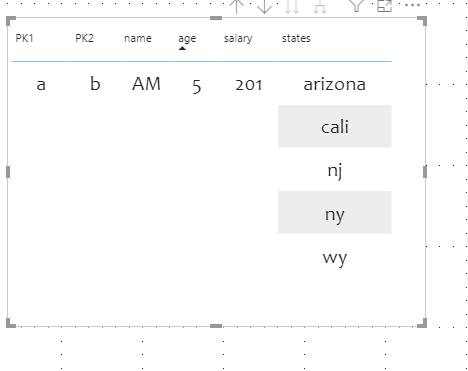Click the AM name cell
The width and height of the screenshot is (468, 371).
pyautogui.click(x=146, y=84)
